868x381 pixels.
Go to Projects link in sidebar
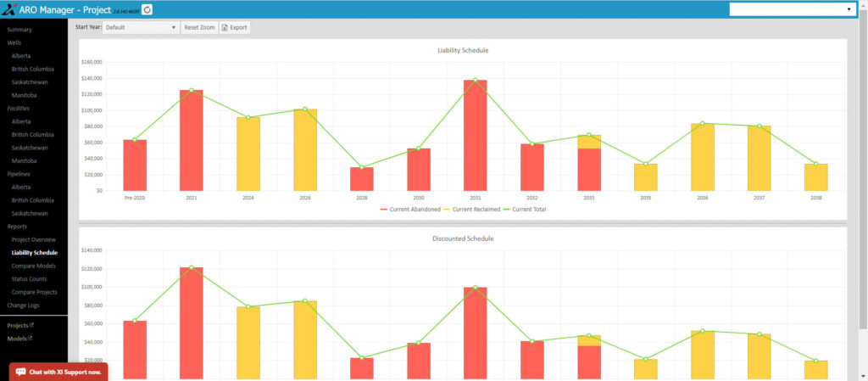pos(17,326)
